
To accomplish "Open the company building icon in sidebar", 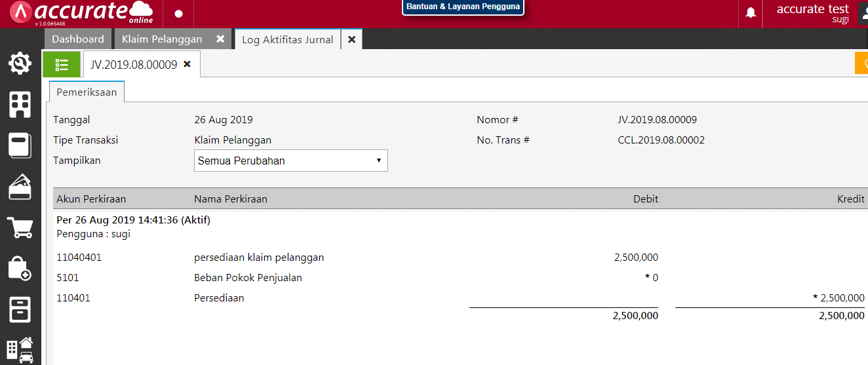I will pyautogui.click(x=20, y=104).
